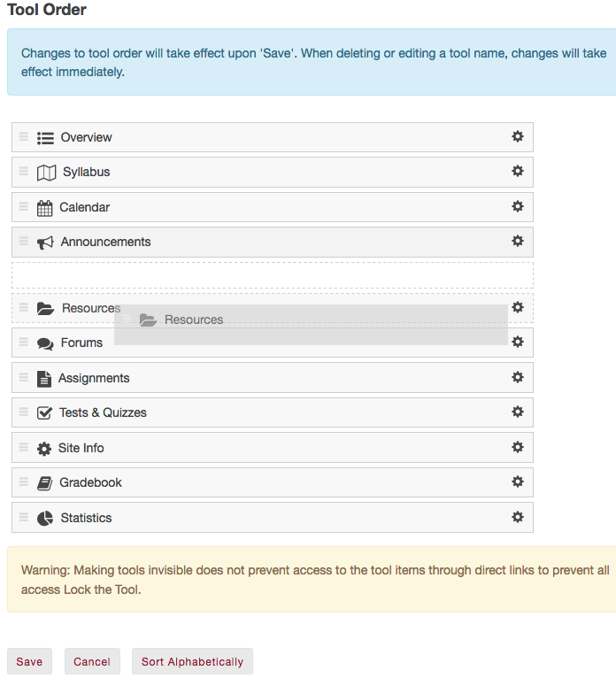Open the gear settings for Gradebook

coord(518,482)
